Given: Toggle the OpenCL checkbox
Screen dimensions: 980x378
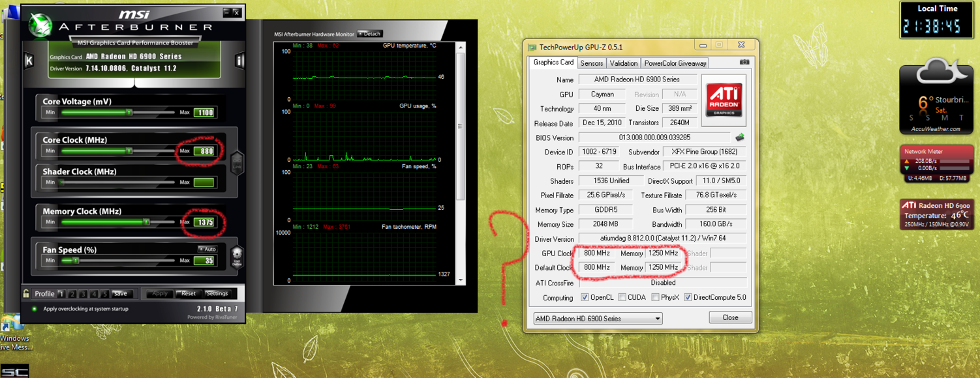Looking at the screenshot, I should click(x=585, y=298).
